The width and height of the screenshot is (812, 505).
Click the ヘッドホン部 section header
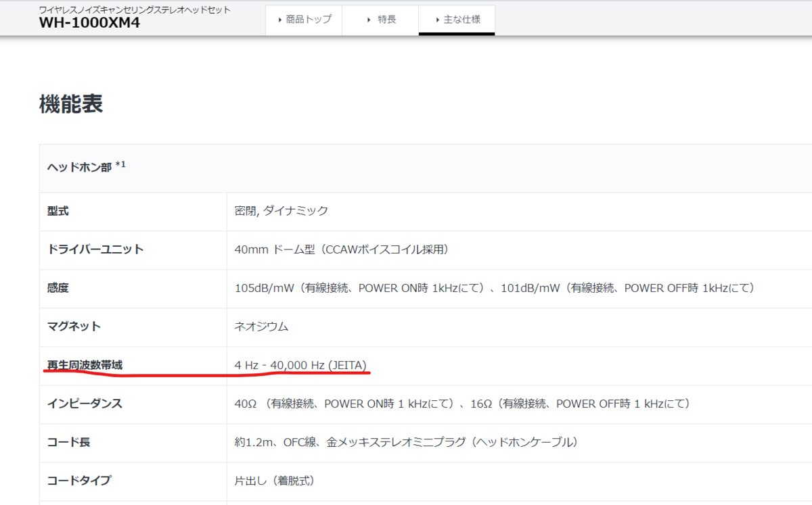tap(80, 167)
